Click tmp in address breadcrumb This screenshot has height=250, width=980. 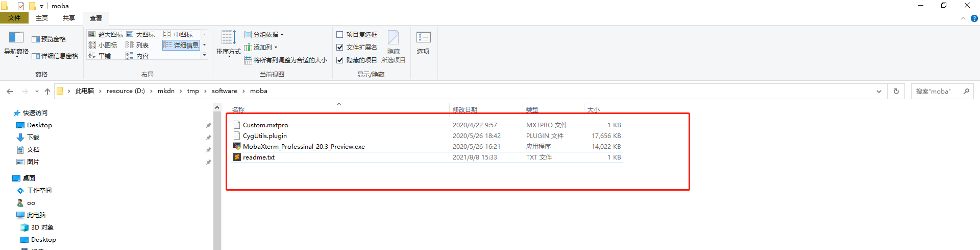point(193,91)
